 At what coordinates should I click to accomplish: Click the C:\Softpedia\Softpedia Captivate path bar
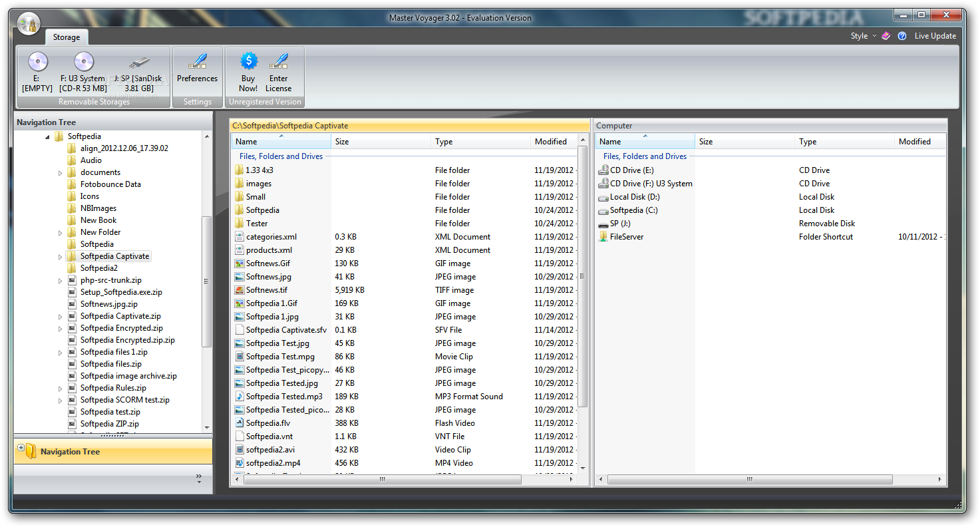409,126
